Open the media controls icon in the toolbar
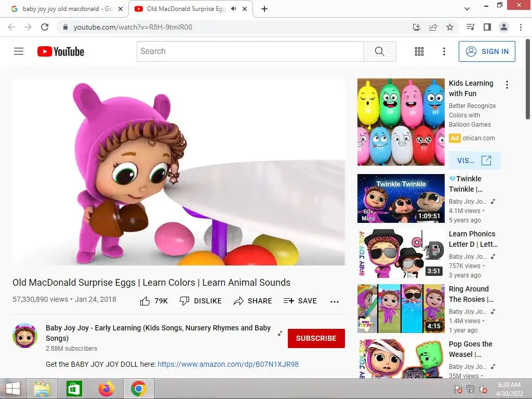 [x=470, y=27]
